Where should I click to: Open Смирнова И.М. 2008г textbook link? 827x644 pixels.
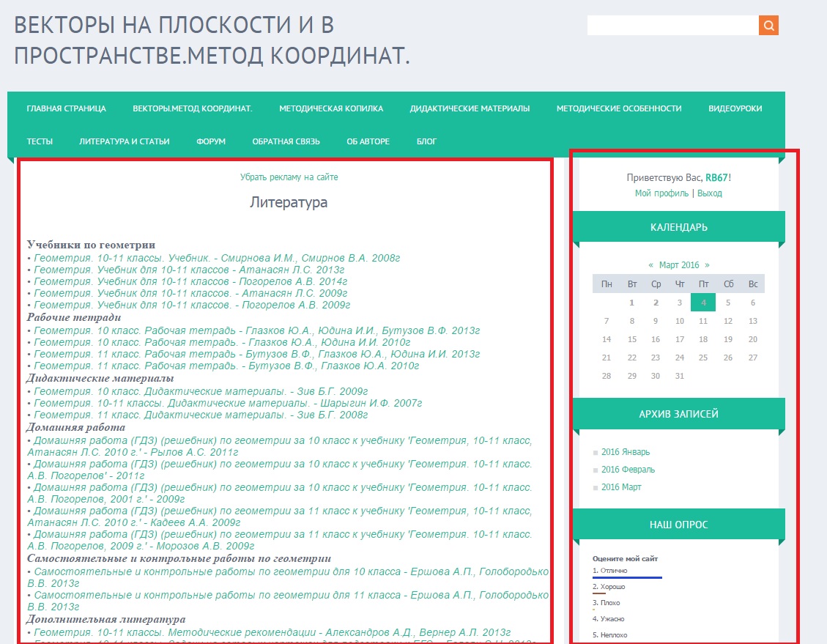(217, 258)
